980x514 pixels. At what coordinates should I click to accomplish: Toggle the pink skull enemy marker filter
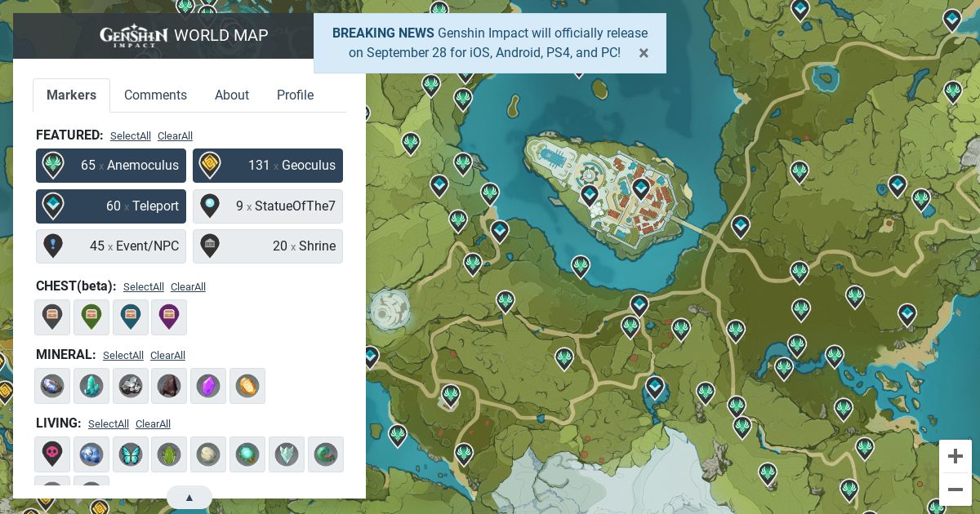click(x=52, y=454)
